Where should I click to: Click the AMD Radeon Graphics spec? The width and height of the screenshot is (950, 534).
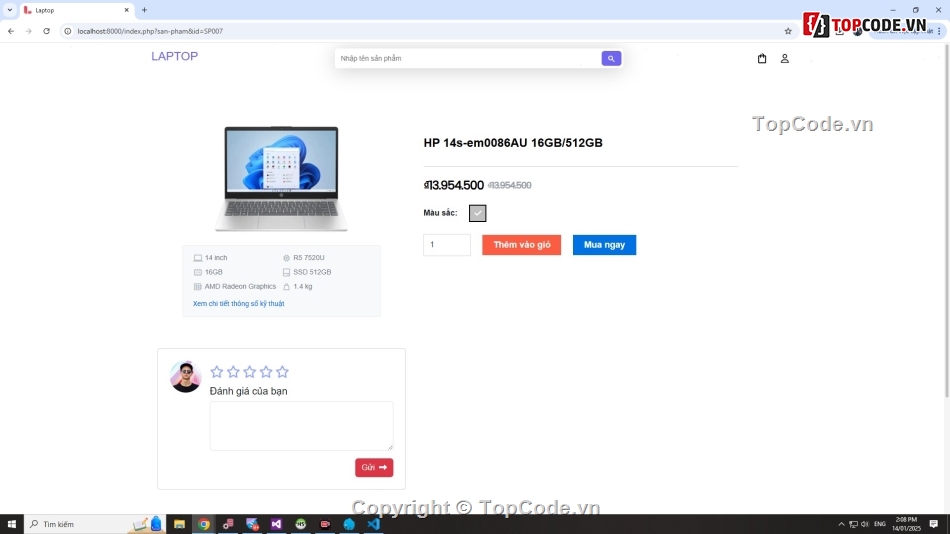[234, 287]
